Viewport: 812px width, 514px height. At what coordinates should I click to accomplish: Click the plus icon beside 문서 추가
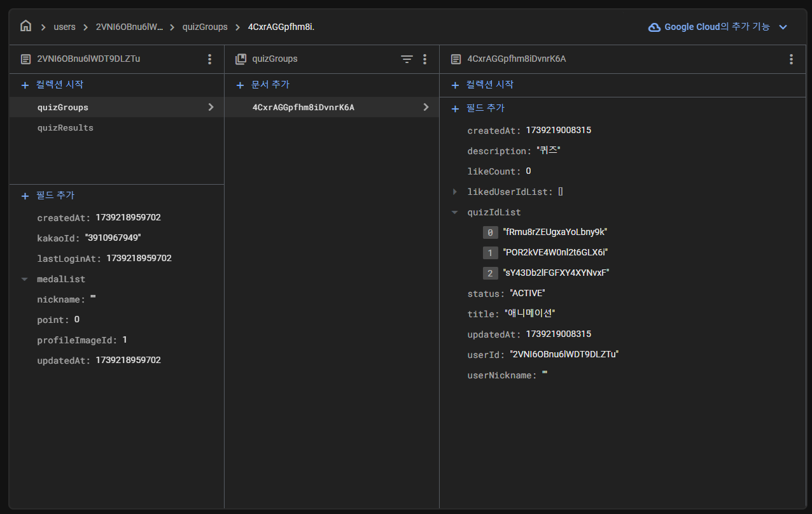pos(240,85)
